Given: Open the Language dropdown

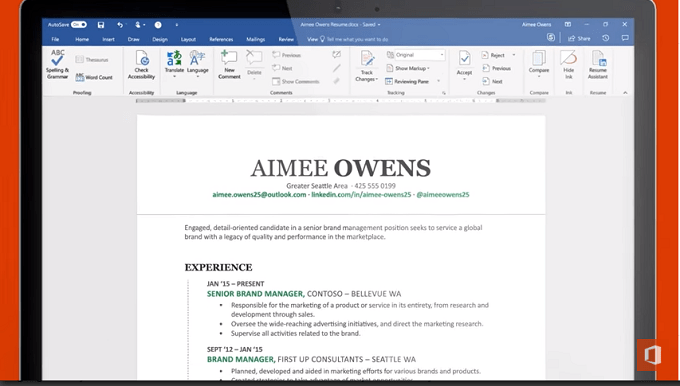Looking at the screenshot, I should click(x=198, y=63).
